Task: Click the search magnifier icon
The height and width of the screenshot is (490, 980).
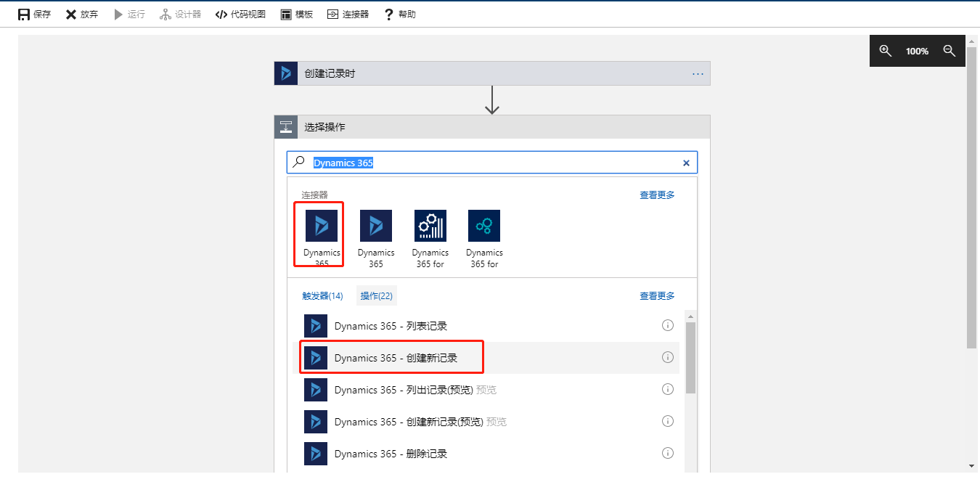Action: (x=298, y=163)
